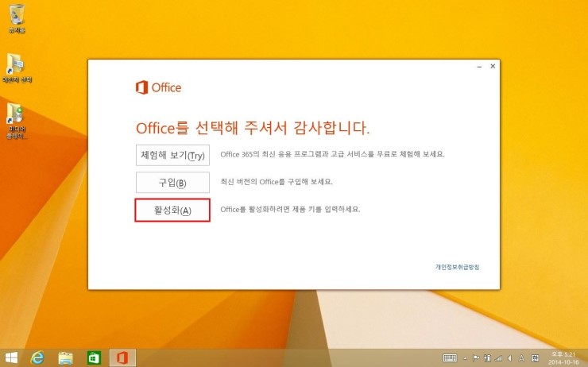Open network signal tray icon
Image resolution: width=588 pixels, height=367 pixels.
(x=498, y=358)
